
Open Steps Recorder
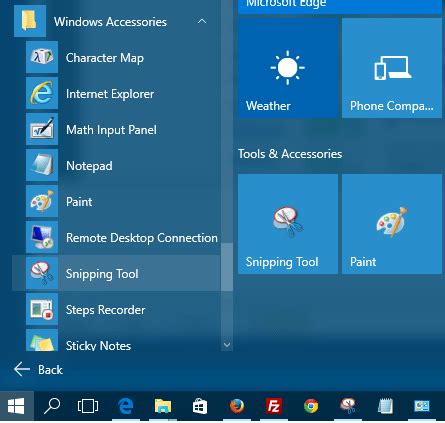pyautogui.click(x=116, y=310)
